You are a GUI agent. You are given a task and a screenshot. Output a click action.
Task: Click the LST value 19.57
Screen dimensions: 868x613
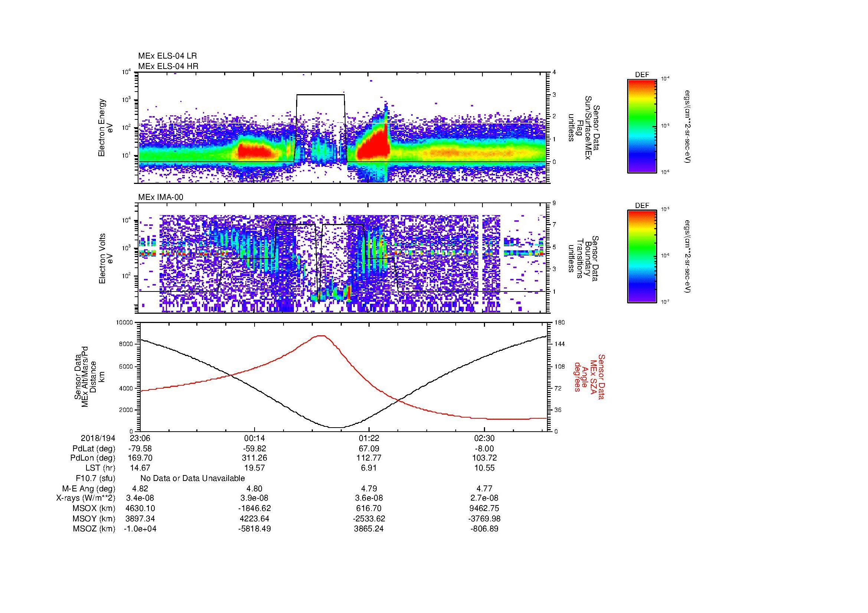tap(255, 468)
